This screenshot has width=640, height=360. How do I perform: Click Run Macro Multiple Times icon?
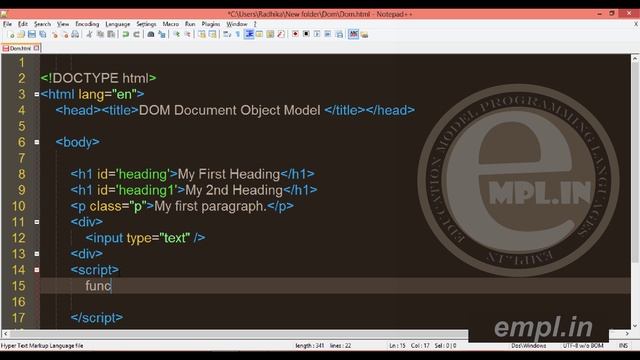(328, 35)
